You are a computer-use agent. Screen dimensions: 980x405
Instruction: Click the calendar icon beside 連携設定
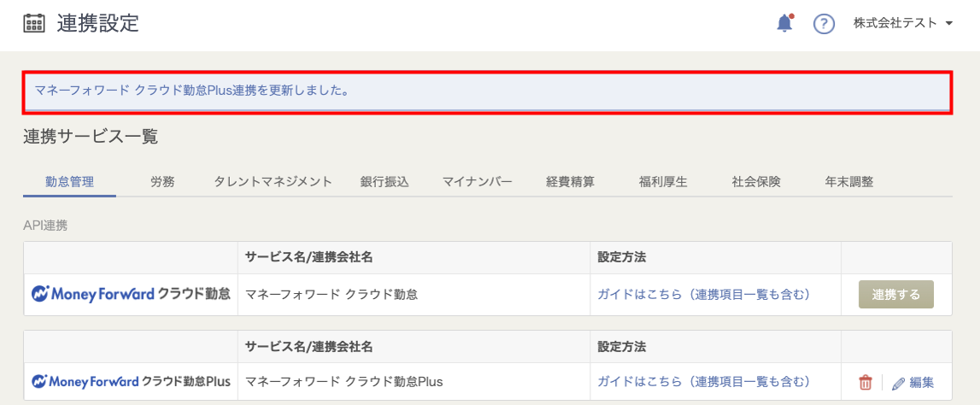(x=34, y=24)
